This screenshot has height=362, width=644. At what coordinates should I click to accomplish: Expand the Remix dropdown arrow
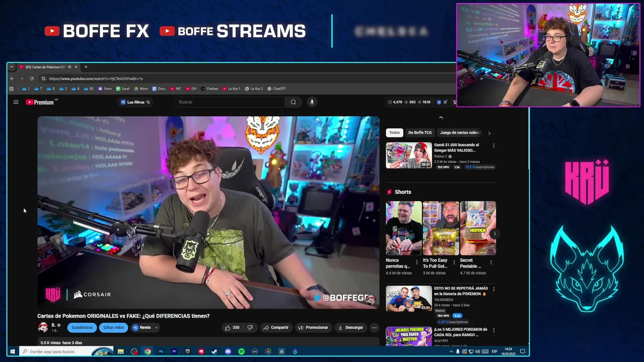(x=156, y=327)
